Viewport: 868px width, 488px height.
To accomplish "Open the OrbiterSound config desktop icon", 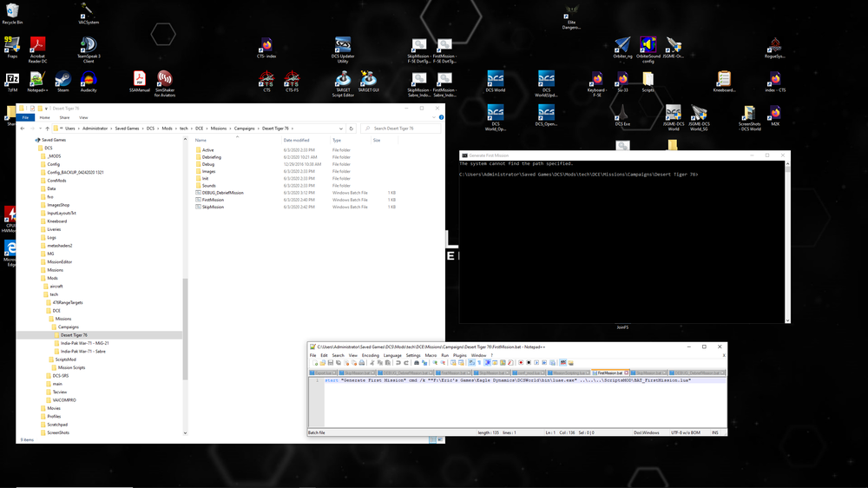I will pos(648,45).
